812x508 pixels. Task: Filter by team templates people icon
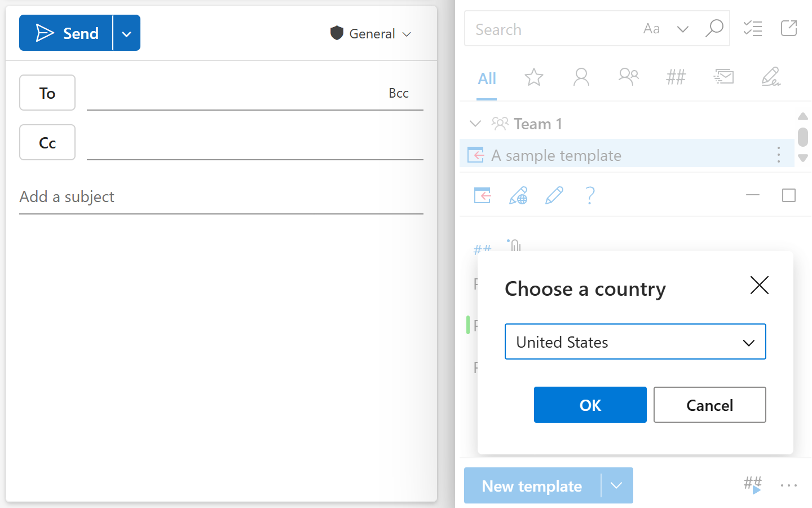coord(629,77)
